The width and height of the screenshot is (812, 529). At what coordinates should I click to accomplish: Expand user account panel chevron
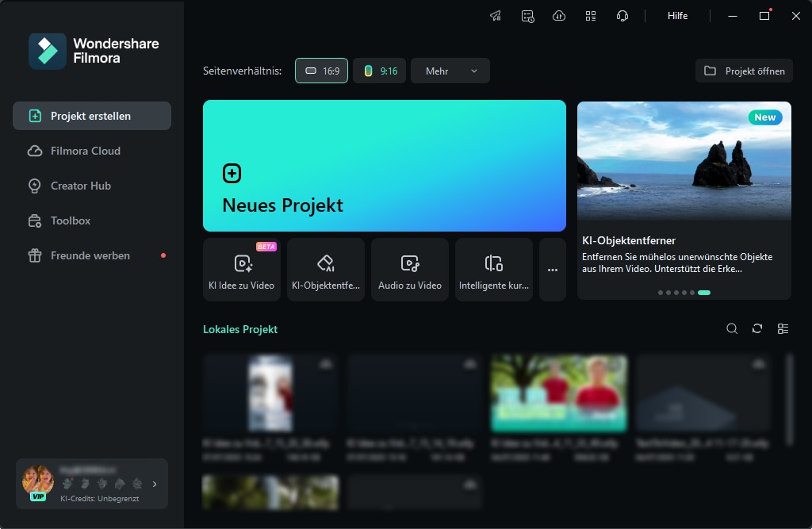pos(155,484)
